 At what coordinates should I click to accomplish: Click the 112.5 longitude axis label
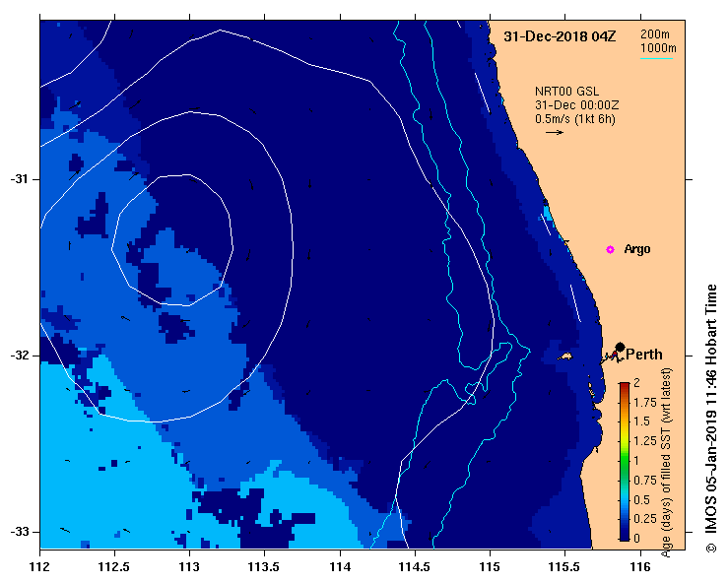114,567
